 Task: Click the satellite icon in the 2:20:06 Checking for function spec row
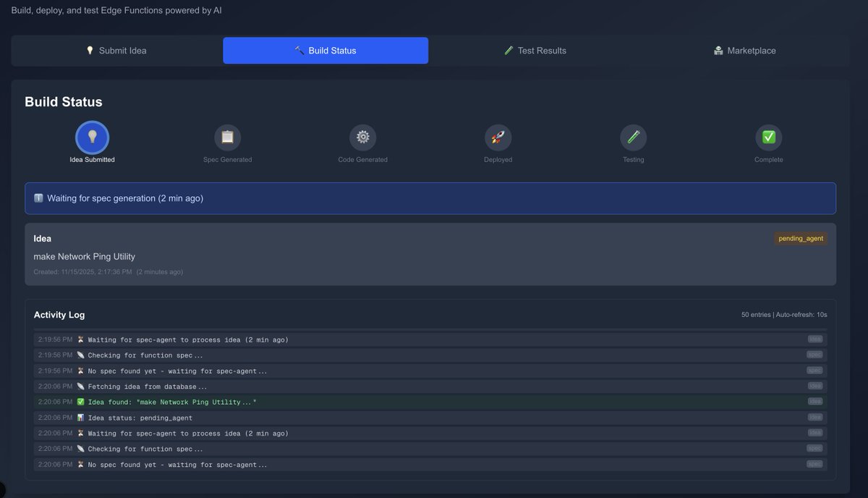tap(81, 449)
